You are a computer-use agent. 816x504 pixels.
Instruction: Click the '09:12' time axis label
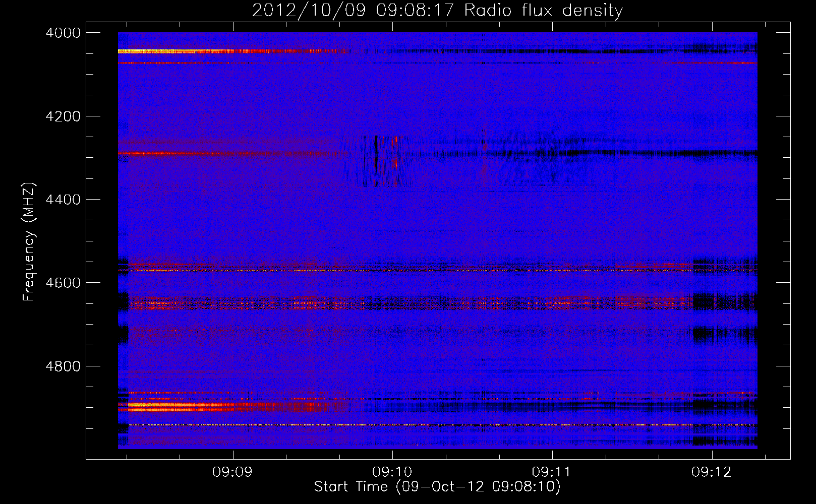(712, 472)
